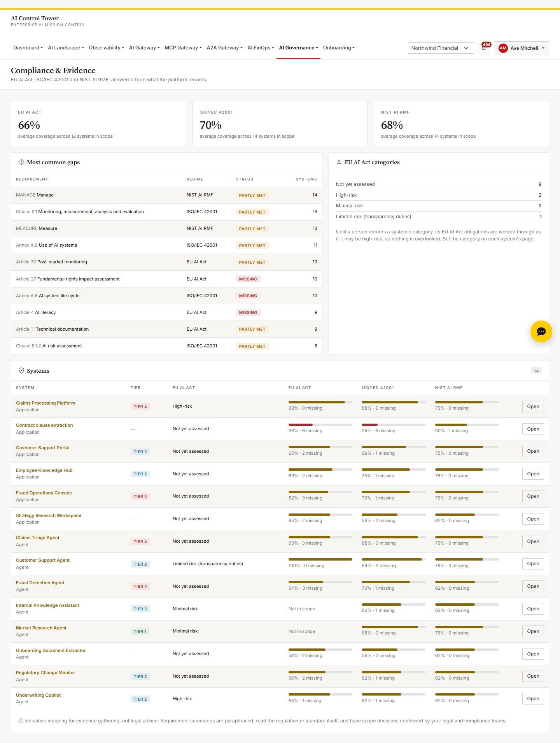Select the Article 27 Fundamental rights impact assessment row
This screenshot has height=743, width=560.
[x=166, y=279]
